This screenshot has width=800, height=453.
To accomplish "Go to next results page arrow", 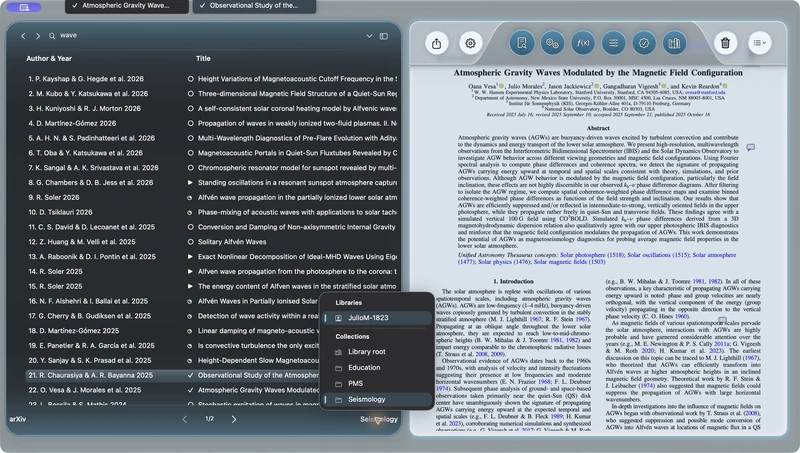I will pos(234,419).
